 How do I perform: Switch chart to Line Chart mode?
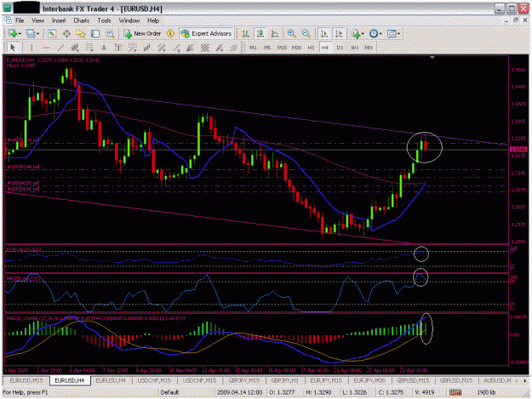[275, 33]
